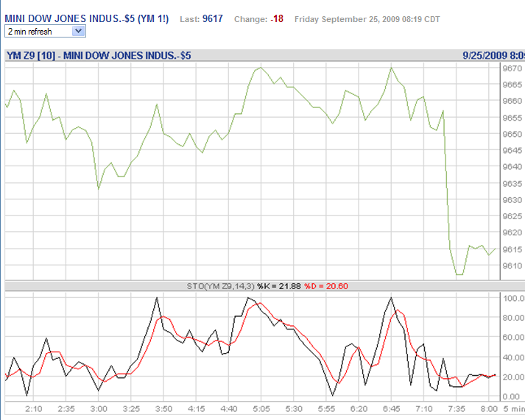
Task: Click the STO(YM Z9,14,3) indicator label
Action: 221,286
